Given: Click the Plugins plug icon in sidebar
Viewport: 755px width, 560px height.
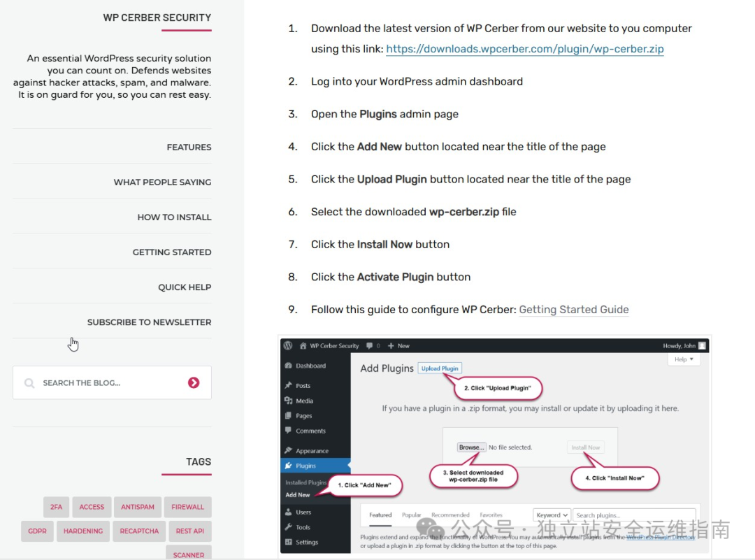Looking at the screenshot, I should (x=289, y=466).
